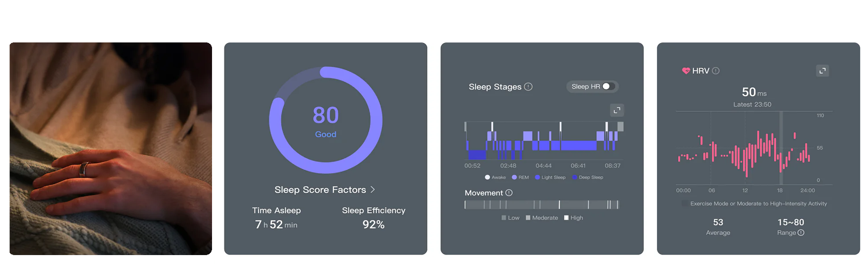Expand the Sleep Stages chart fullscreen
868x265 pixels.
[617, 110]
